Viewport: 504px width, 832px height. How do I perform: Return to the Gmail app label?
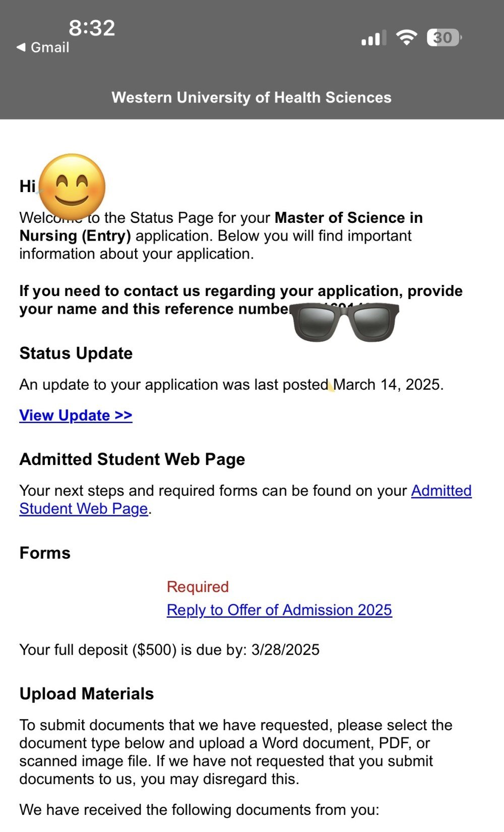[x=50, y=47]
